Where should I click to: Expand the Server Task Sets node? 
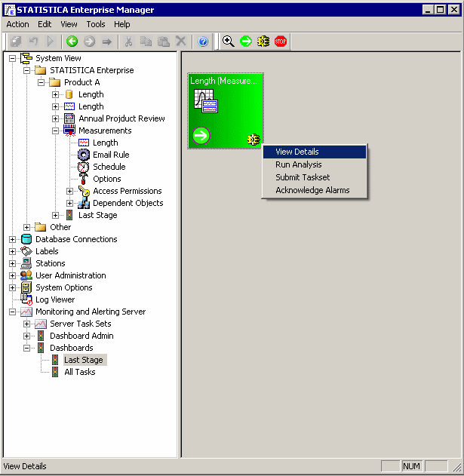(x=26, y=324)
